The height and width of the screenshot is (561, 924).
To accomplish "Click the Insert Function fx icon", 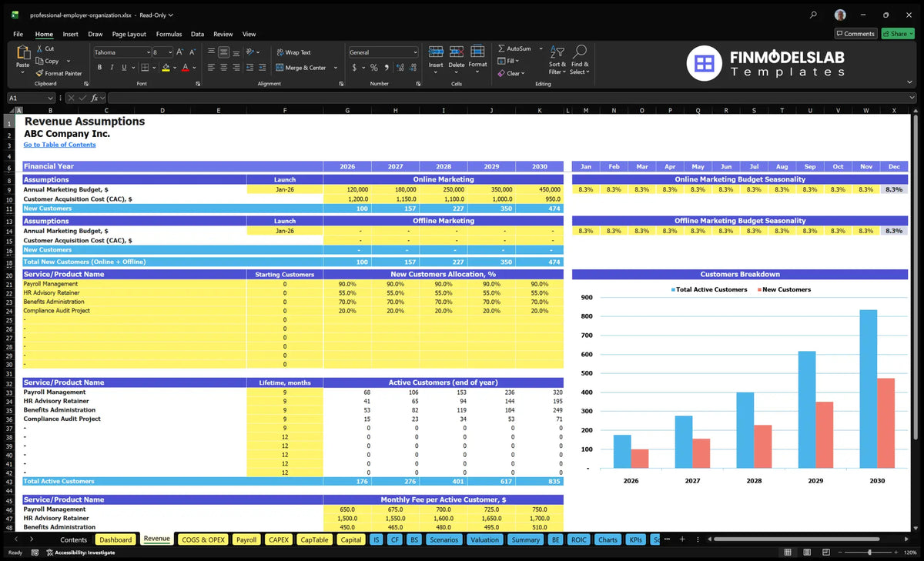I will (x=95, y=98).
